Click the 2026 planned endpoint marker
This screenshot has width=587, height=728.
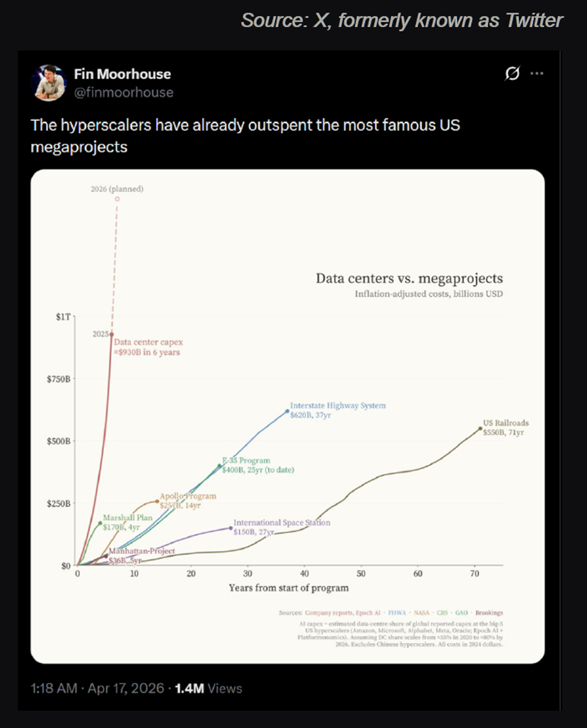117,199
